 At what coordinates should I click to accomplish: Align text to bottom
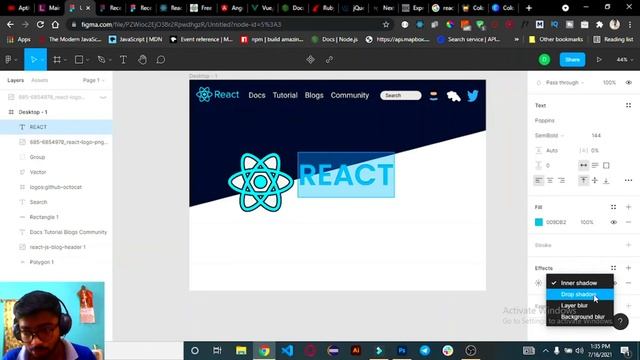[x=606, y=180]
